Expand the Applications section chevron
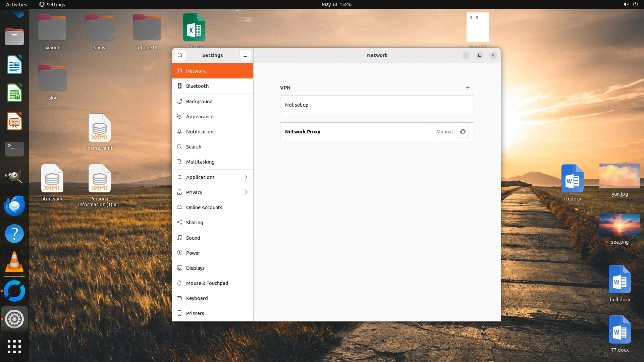This screenshot has height=362, width=644. coord(246,177)
